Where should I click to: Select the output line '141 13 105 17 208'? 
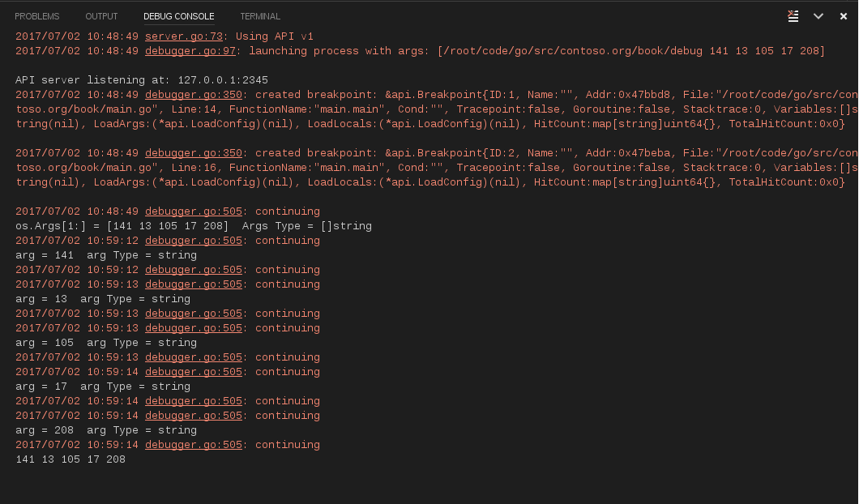coord(69,459)
